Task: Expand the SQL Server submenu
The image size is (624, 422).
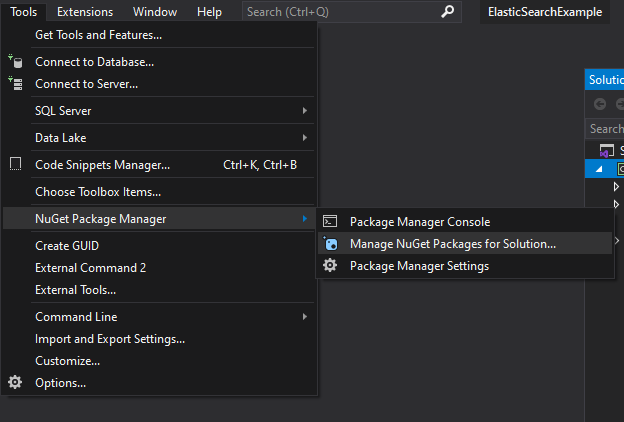Action: pyautogui.click(x=159, y=111)
